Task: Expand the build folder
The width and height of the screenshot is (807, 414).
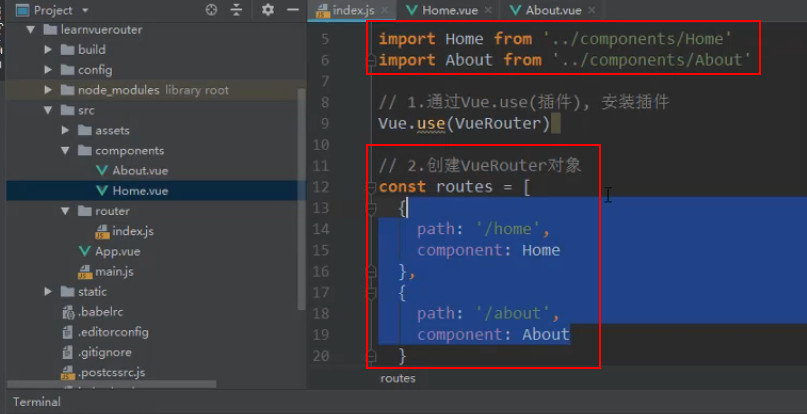Action: (x=48, y=49)
